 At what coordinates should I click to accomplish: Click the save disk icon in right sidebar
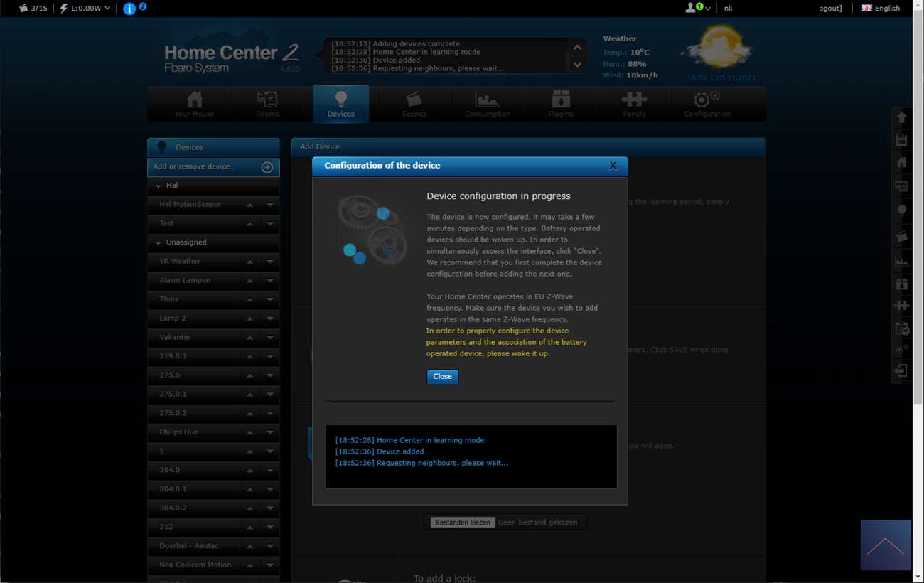(x=901, y=140)
